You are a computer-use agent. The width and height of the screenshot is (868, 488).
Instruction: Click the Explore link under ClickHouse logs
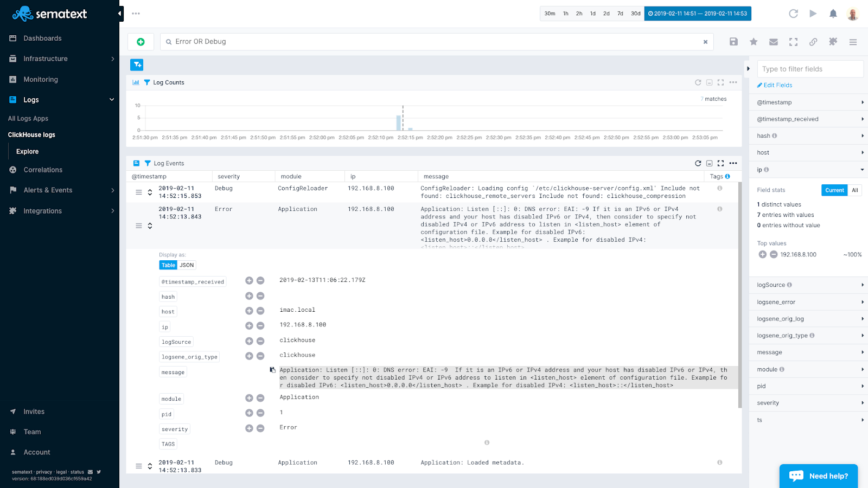28,152
